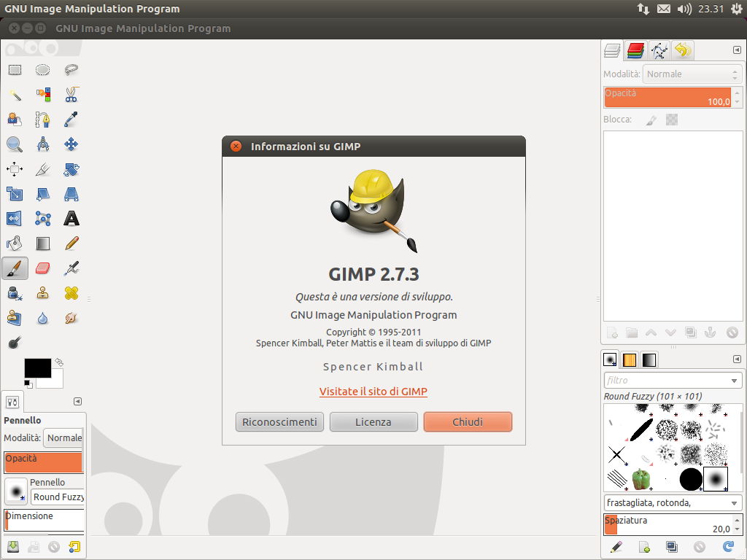This screenshot has width=747, height=560.
Task: Select the Scissors Select tool
Action: tap(71, 95)
